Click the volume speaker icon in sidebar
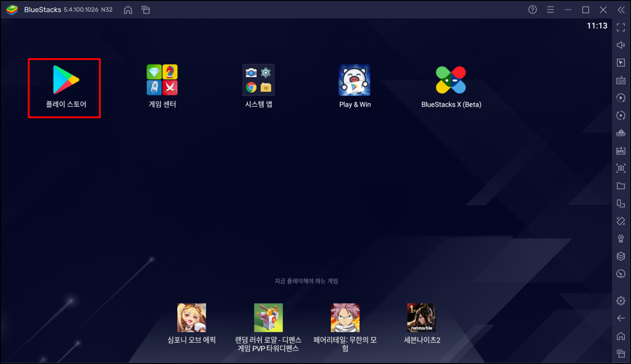The width and height of the screenshot is (631, 364). pyautogui.click(x=621, y=45)
